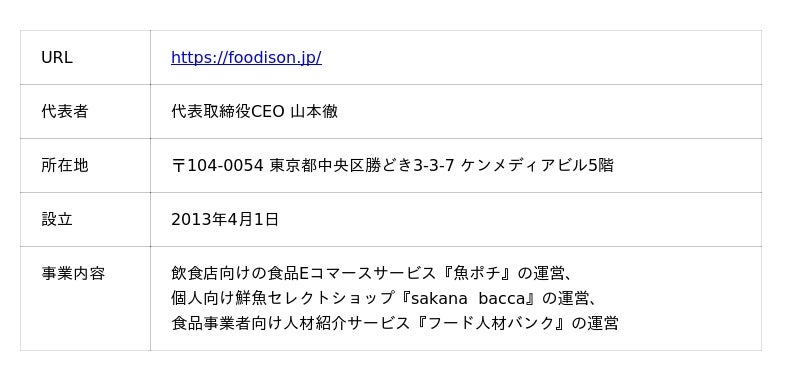
Task: Click the founding date 2013年4月1日
Action: (x=225, y=219)
